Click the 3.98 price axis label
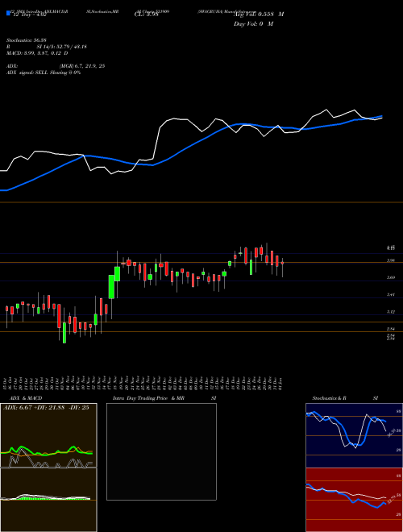 (391, 260)
